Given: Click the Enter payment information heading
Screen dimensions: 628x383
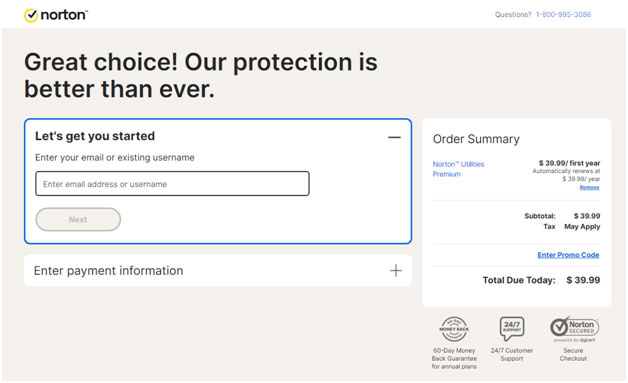Looking at the screenshot, I should 109,271.
